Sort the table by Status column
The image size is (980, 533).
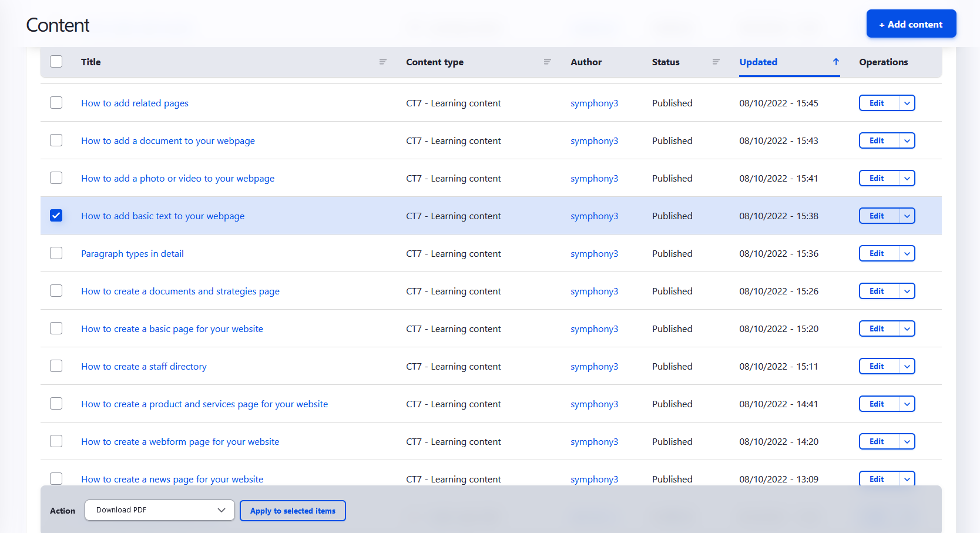(x=666, y=62)
